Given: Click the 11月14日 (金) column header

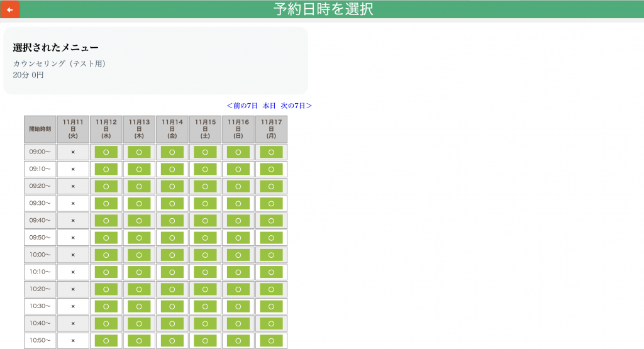Looking at the screenshot, I should pos(172,129).
